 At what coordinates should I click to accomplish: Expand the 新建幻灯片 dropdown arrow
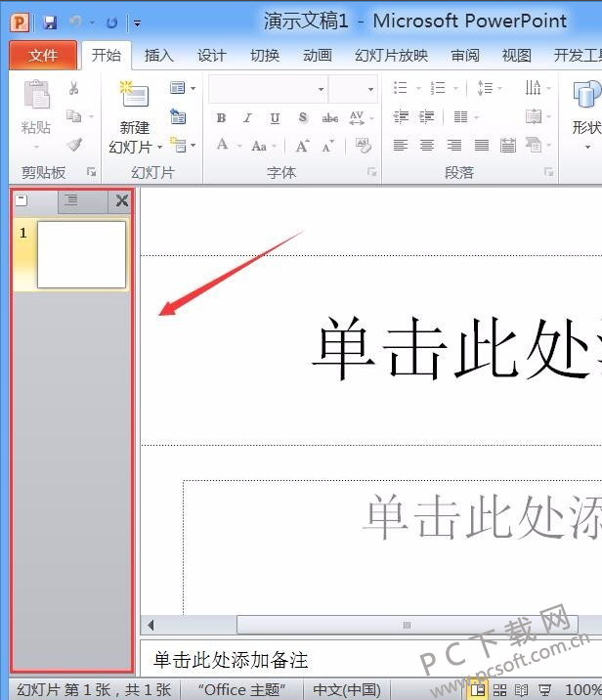point(159,147)
